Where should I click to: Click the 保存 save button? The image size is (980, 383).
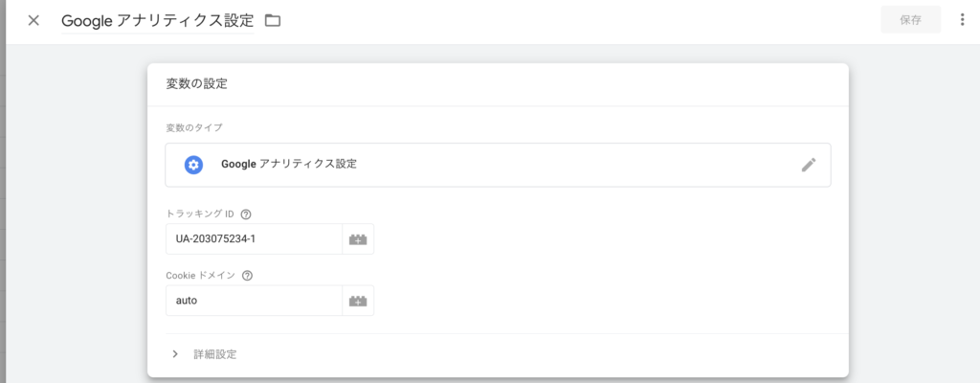pos(911,20)
